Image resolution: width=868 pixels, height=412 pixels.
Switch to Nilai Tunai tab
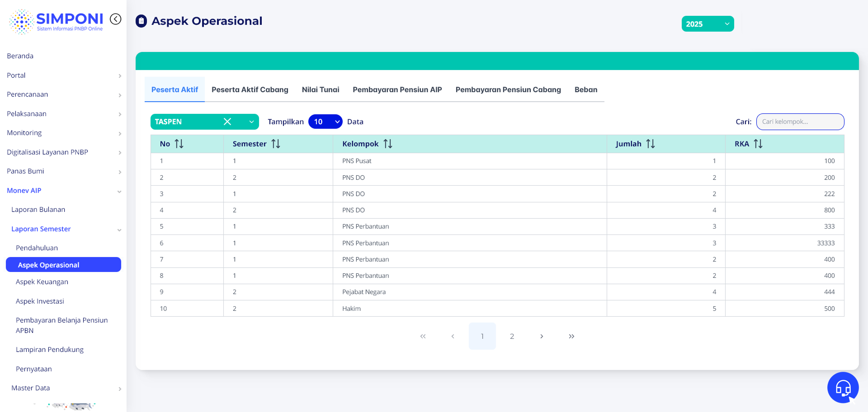tap(321, 89)
